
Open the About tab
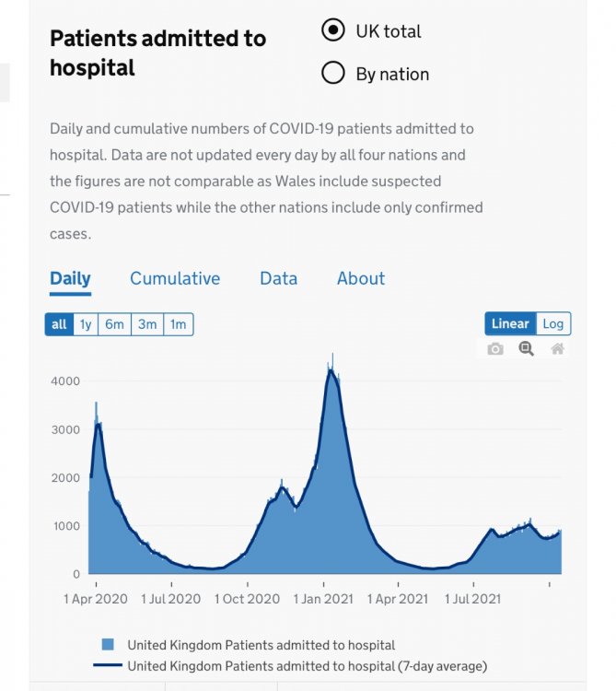click(361, 278)
